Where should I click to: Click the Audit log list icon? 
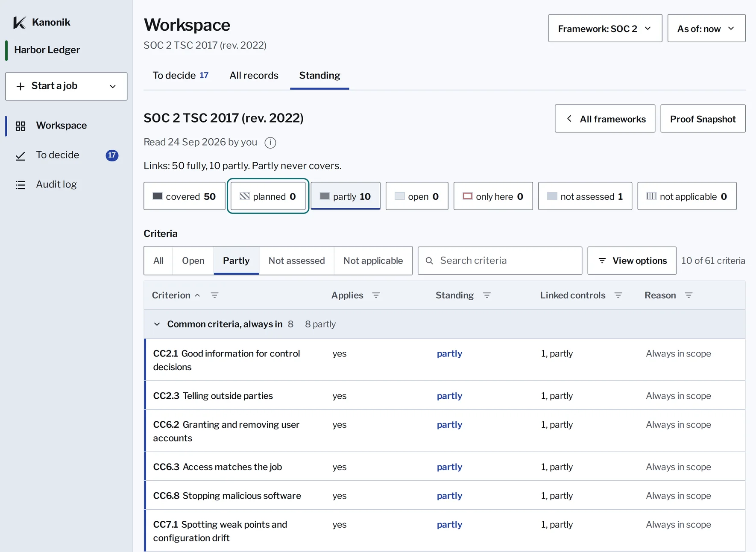21,185
